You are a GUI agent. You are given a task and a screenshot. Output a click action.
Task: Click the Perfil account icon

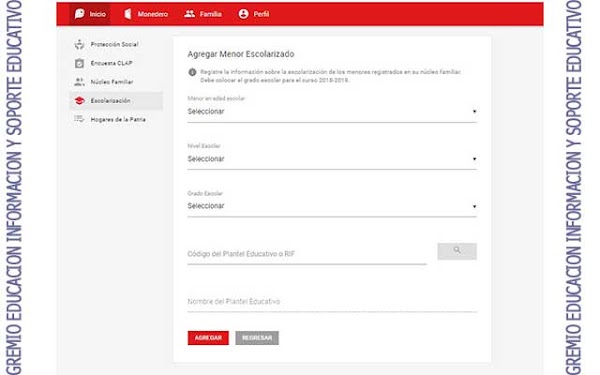point(243,14)
